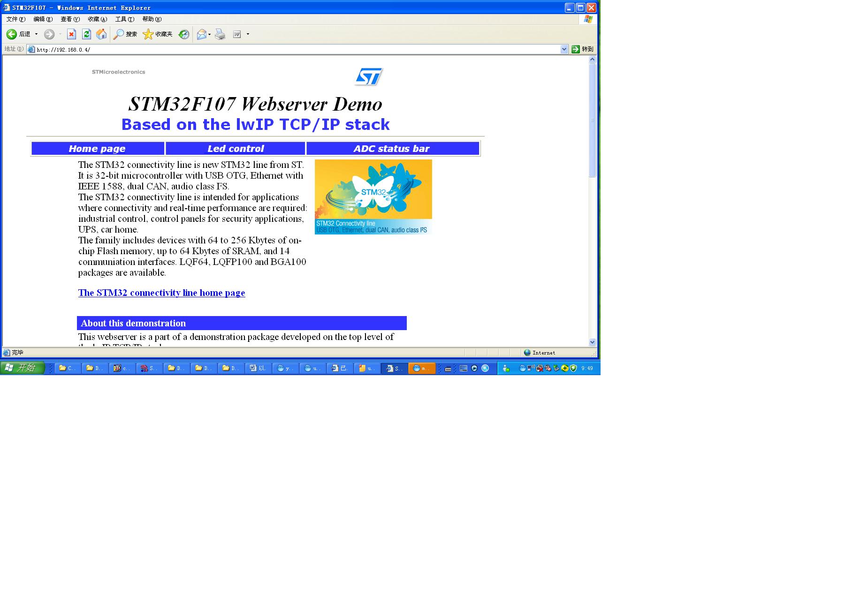Edit the page with the Word icon
This screenshot has width=868, height=596.
pyautogui.click(x=237, y=34)
